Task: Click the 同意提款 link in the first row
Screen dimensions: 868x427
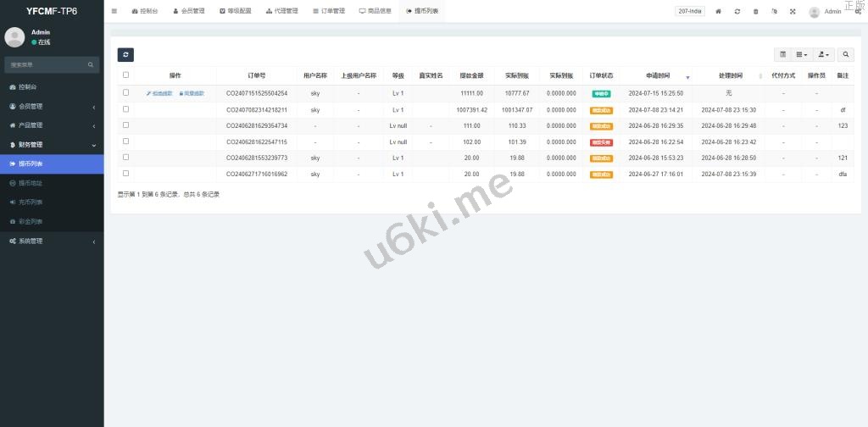Action: 192,93
